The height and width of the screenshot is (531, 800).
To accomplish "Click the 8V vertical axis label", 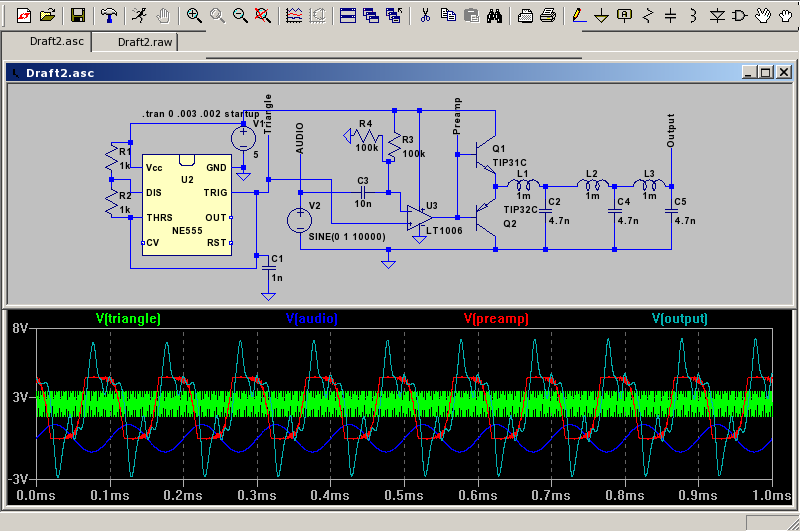I will pos(20,328).
